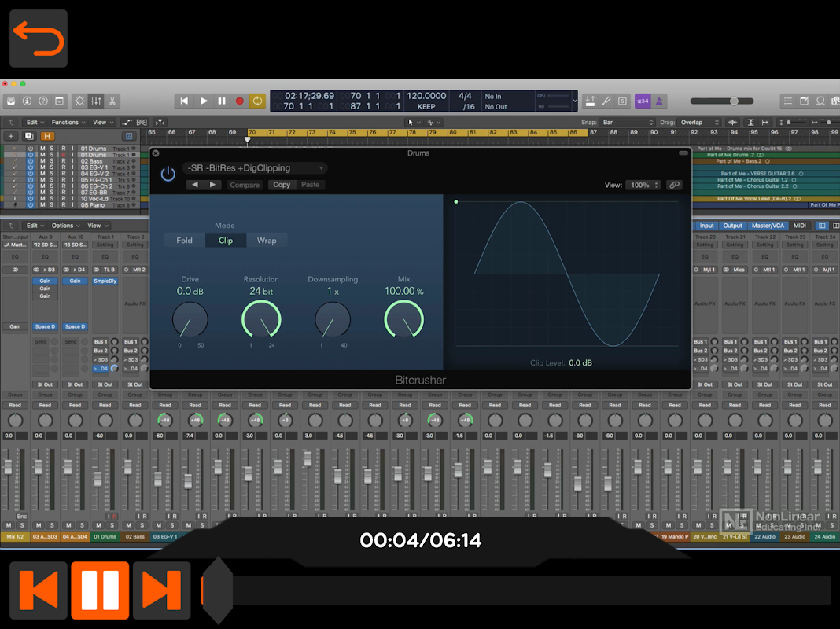
Task: Click the video progress scrubber handle
Action: click(218, 590)
